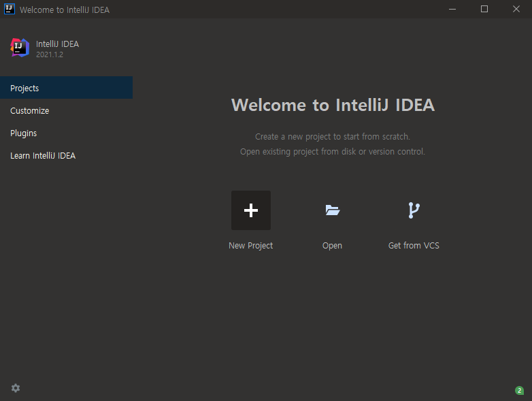Minimize the Welcome window
The width and height of the screenshot is (532, 401).
(452, 9)
